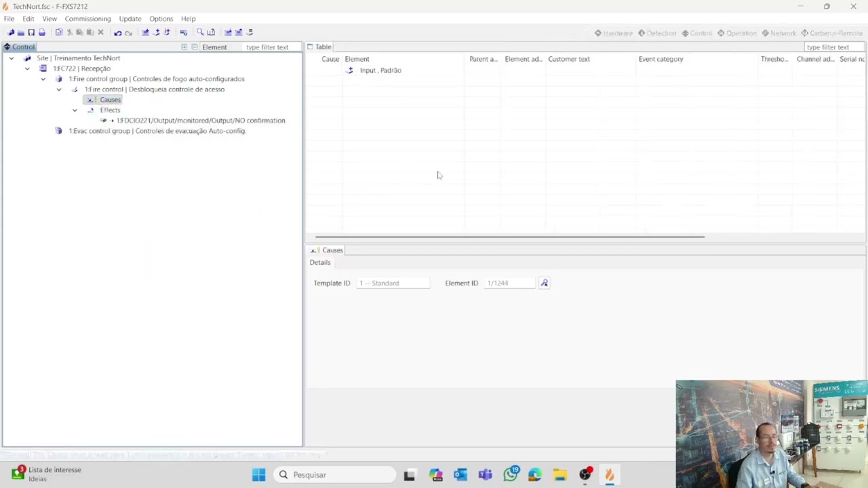Open the Cerberus-Remote task card
Image resolution: width=868 pixels, height=488 pixels.
[831, 33]
